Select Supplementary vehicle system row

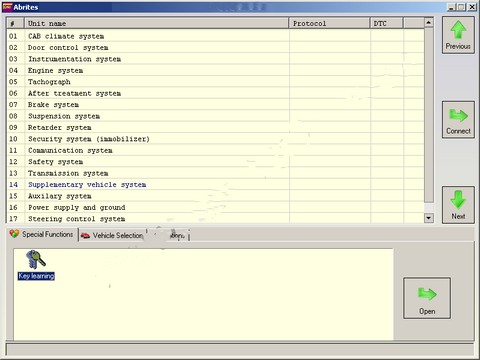pyautogui.click(x=215, y=184)
